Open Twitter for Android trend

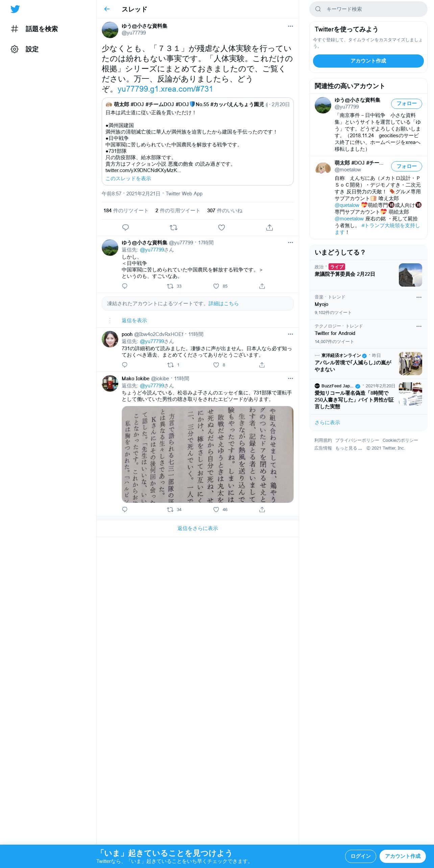(x=368, y=334)
